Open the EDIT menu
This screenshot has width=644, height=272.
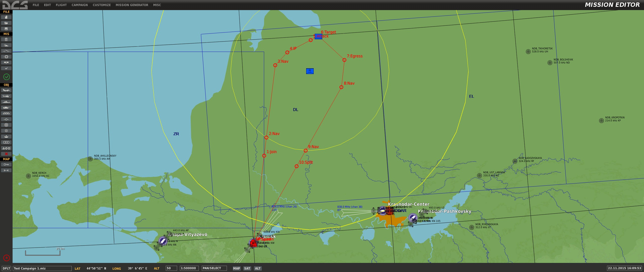[x=47, y=5]
